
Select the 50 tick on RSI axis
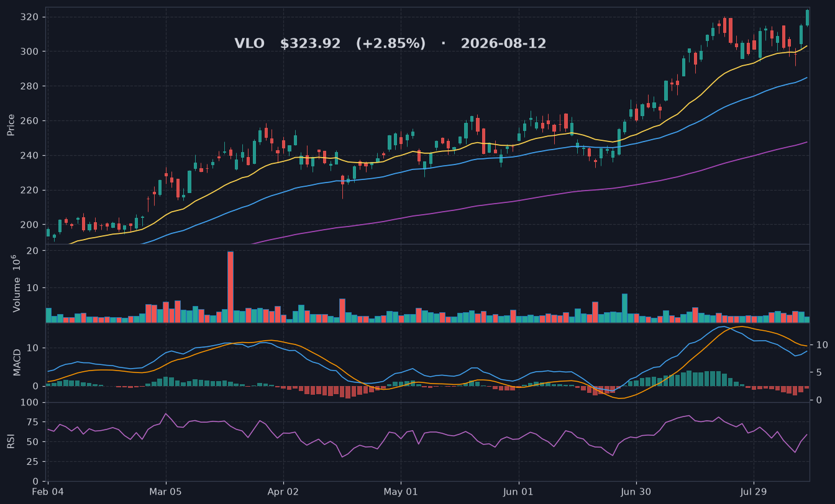(x=34, y=442)
